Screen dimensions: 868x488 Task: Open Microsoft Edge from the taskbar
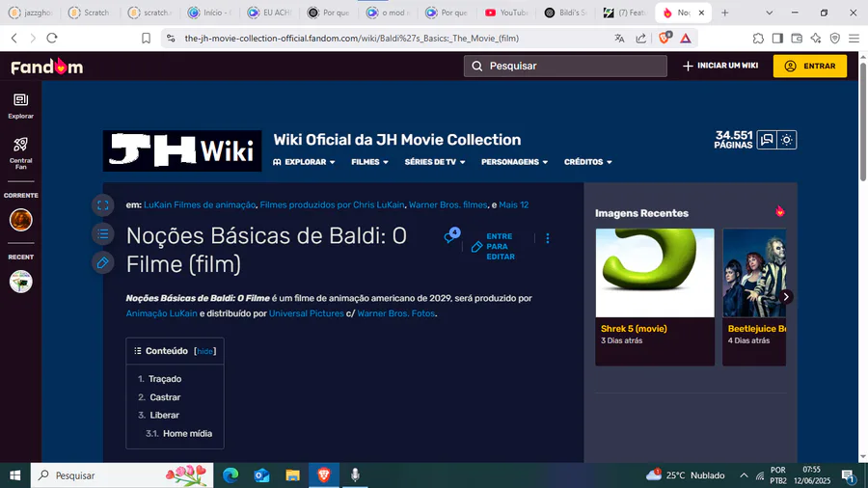pyautogui.click(x=231, y=475)
